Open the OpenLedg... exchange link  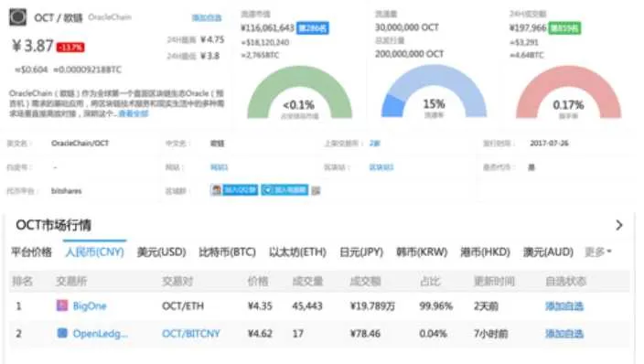tap(101, 333)
